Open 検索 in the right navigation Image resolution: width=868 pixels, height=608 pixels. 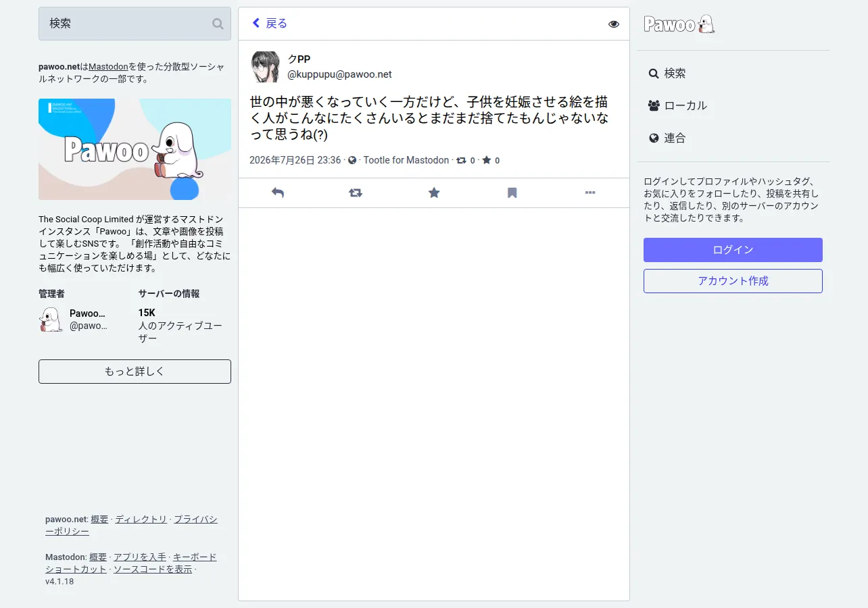(667, 73)
